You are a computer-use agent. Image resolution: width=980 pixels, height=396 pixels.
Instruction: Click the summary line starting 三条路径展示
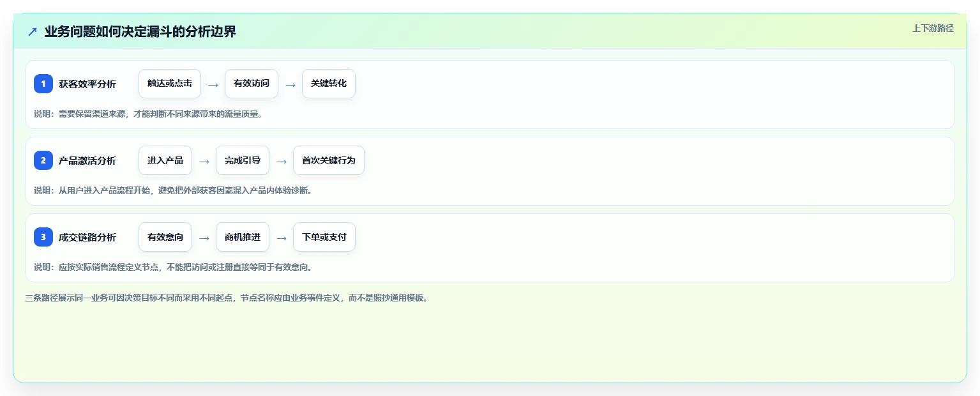pyautogui.click(x=226, y=298)
